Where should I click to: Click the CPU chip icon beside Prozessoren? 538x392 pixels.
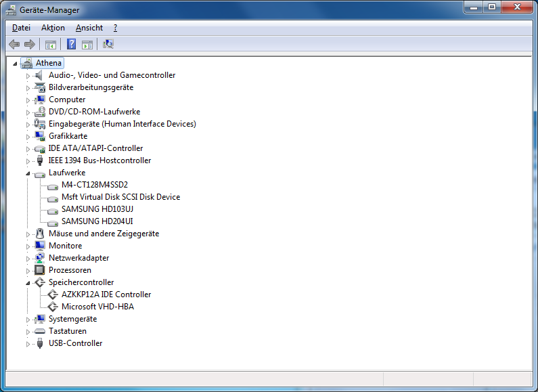[40, 270]
